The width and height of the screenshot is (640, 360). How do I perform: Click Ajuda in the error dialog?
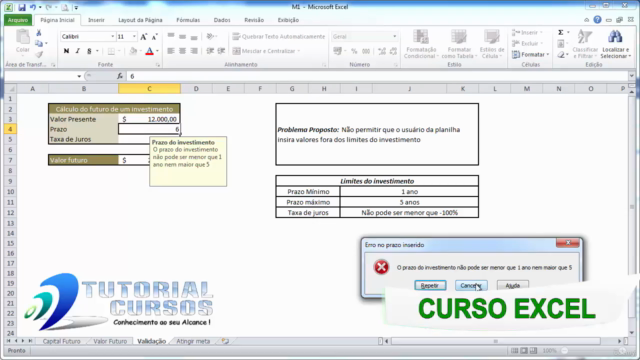click(513, 285)
